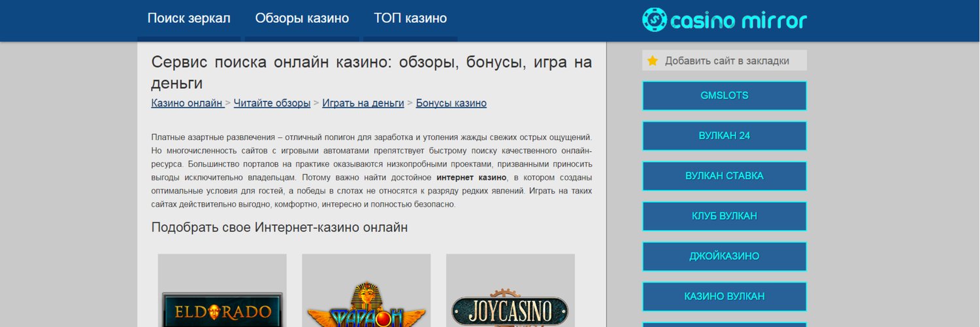
Task: Click Добавить сайт в закладки button
Action: pyautogui.click(x=725, y=61)
